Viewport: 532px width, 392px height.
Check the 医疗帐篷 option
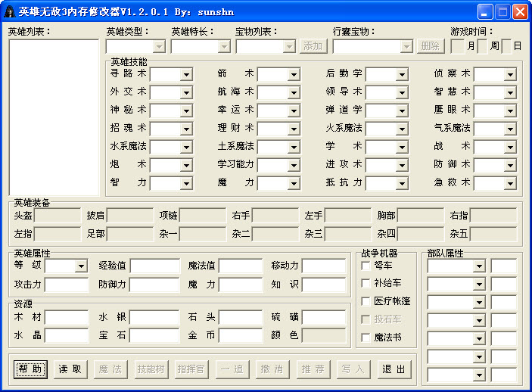(x=367, y=301)
